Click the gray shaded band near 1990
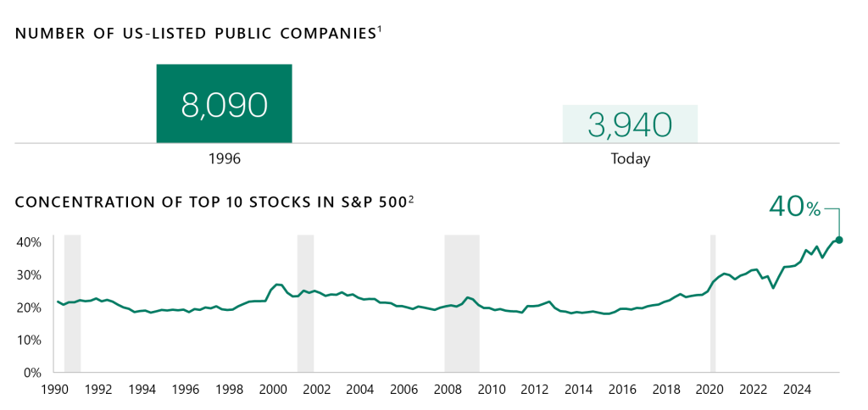This screenshot has width=868, height=410. [x=72, y=302]
